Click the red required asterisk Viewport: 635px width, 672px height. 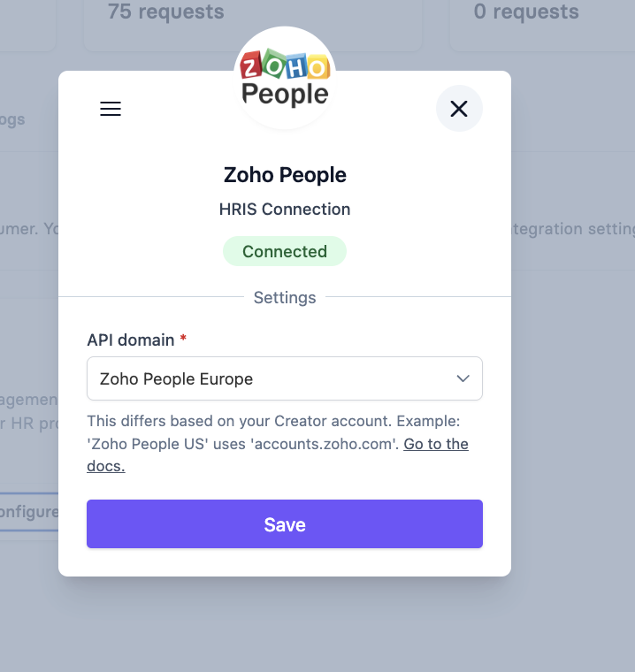point(183,339)
